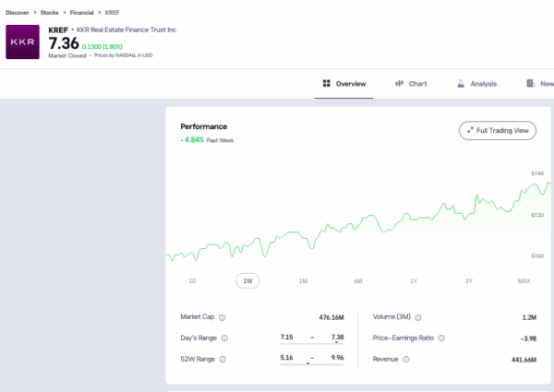
Task: Click the Overview grid icon
Action: pyautogui.click(x=327, y=83)
